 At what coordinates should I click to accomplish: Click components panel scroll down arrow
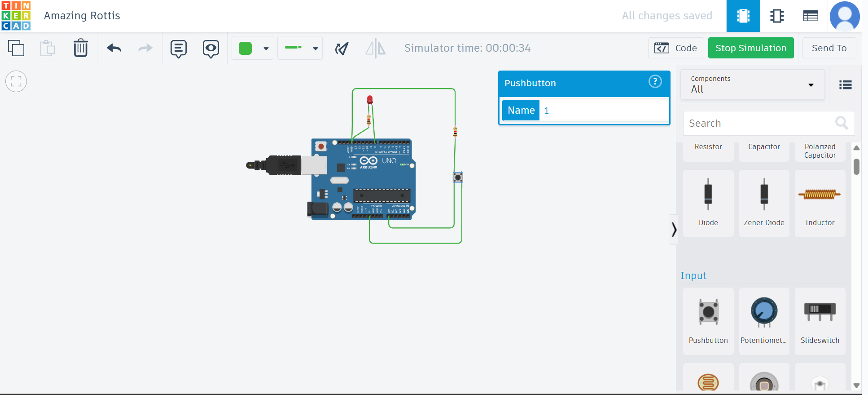pyautogui.click(x=856, y=386)
